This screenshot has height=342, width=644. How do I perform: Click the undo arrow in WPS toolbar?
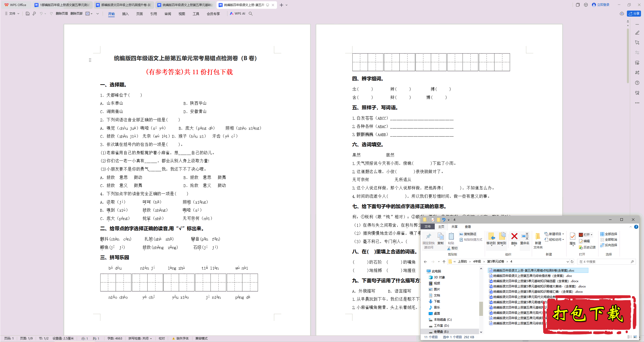pyautogui.click(x=41, y=14)
